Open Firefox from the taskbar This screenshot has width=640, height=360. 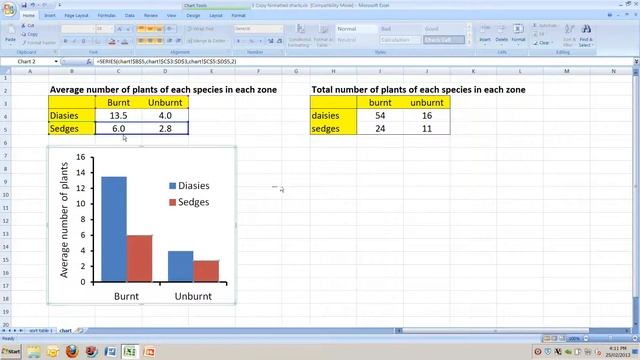(72, 351)
